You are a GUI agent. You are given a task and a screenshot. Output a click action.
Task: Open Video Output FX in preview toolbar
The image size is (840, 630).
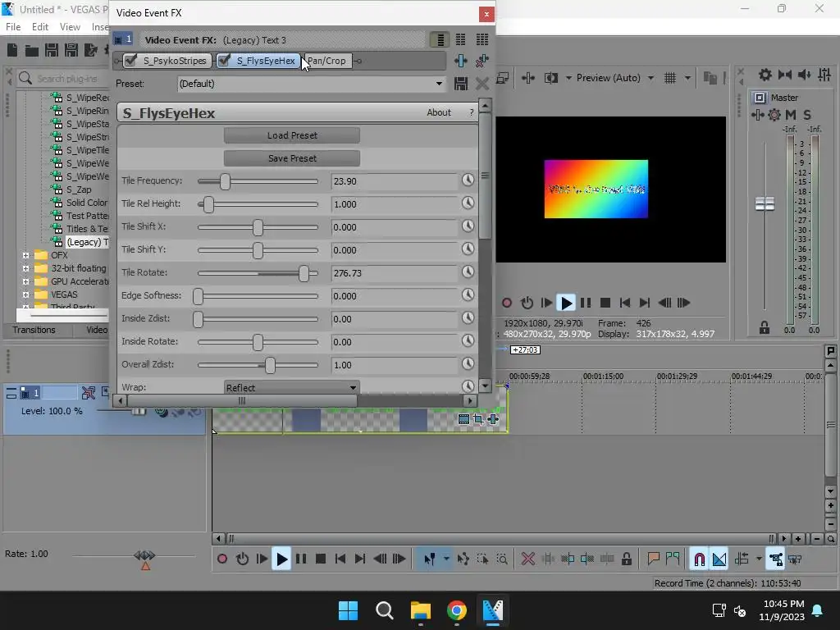527,78
